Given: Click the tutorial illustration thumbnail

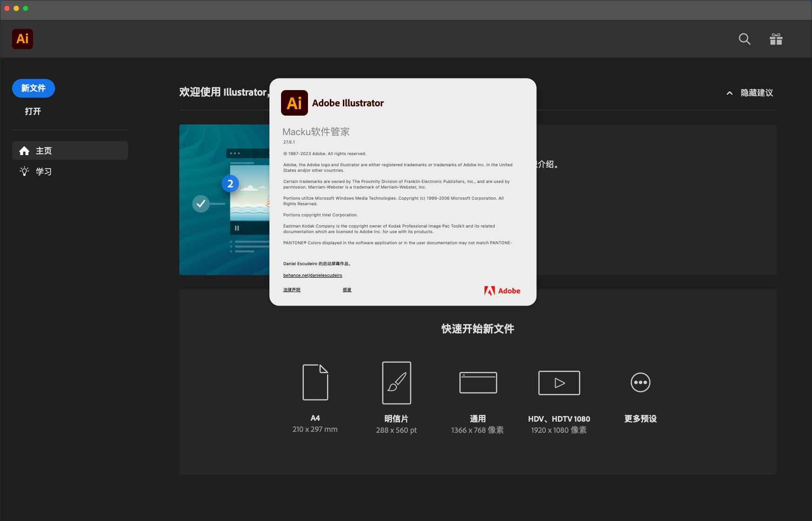Looking at the screenshot, I should (x=224, y=200).
